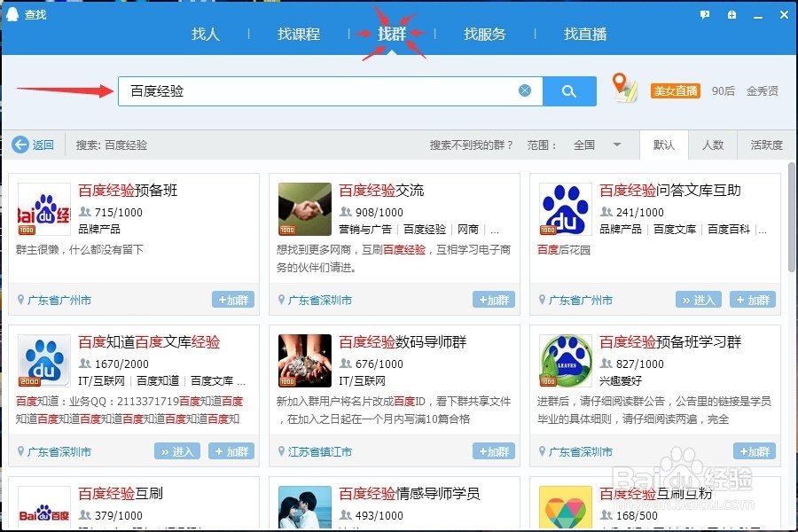Switch to 找直播 tab

[x=585, y=34]
